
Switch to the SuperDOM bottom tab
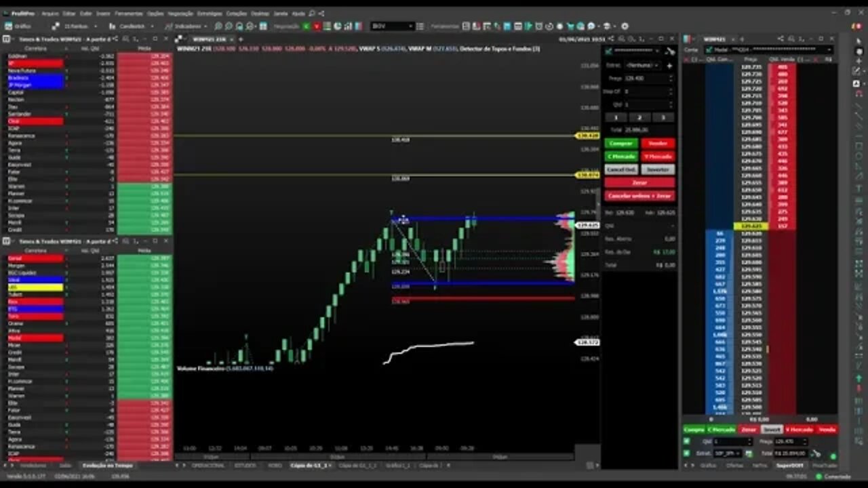[789, 466]
